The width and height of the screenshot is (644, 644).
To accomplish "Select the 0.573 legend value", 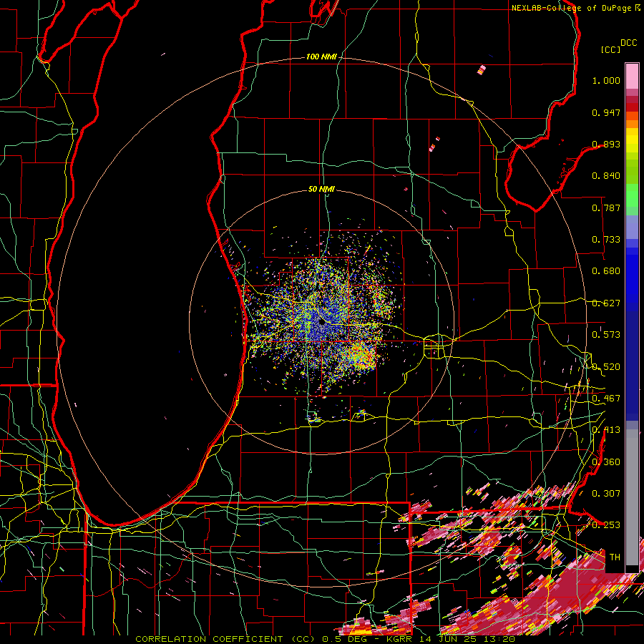I will click(x=606, y=335).
